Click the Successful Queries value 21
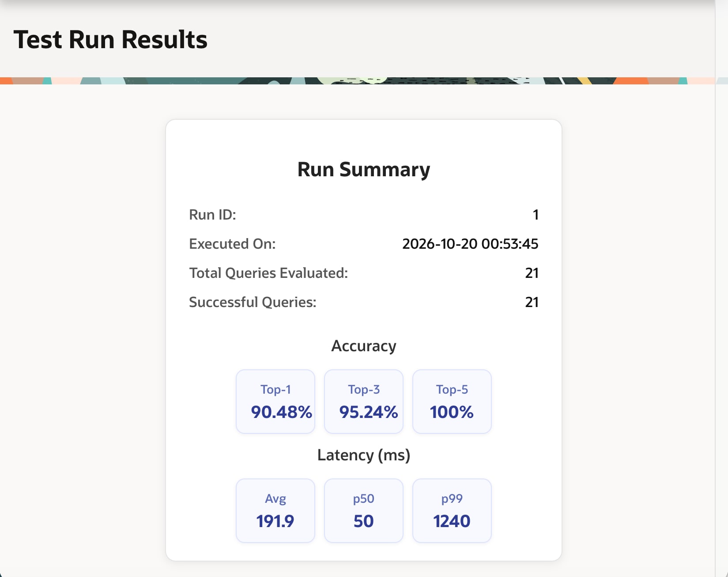This screenshot has height=577, width=728. point(532,302)
